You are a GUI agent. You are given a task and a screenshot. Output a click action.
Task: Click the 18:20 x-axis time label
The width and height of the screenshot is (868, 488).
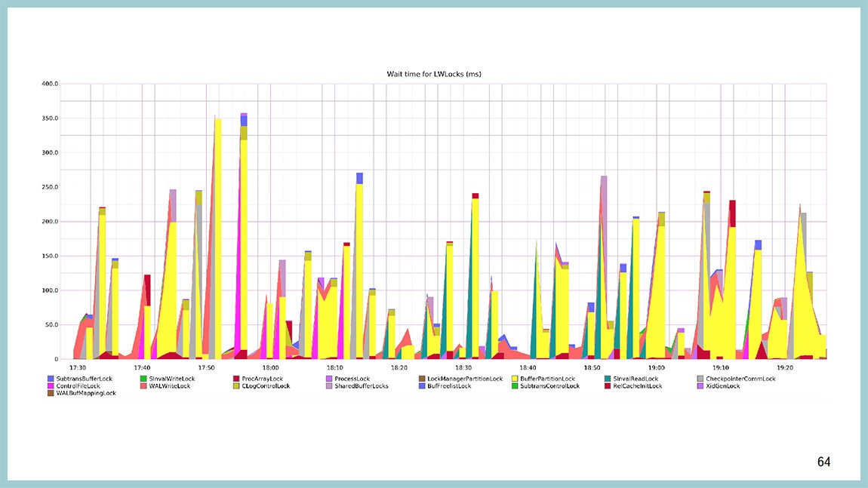tap(399, 367)
